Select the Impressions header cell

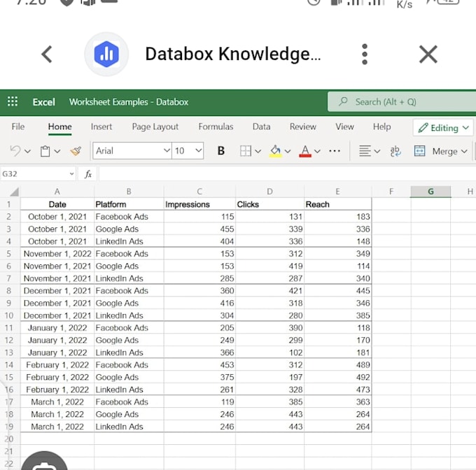coord(199,204)
